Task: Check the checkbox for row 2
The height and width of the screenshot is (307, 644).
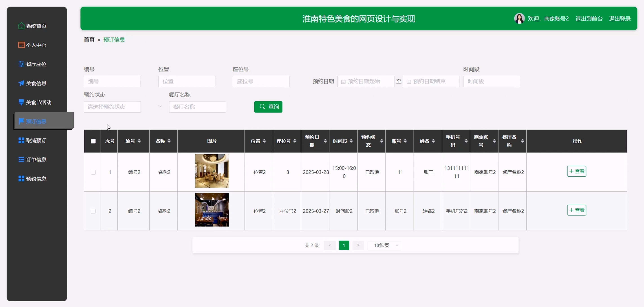Action: [x=93, y=211]
